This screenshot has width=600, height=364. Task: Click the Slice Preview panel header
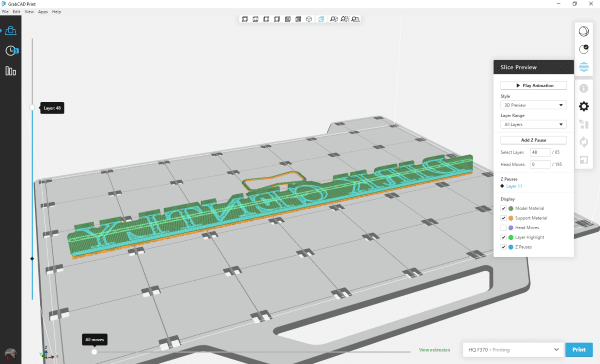[533, 67]
